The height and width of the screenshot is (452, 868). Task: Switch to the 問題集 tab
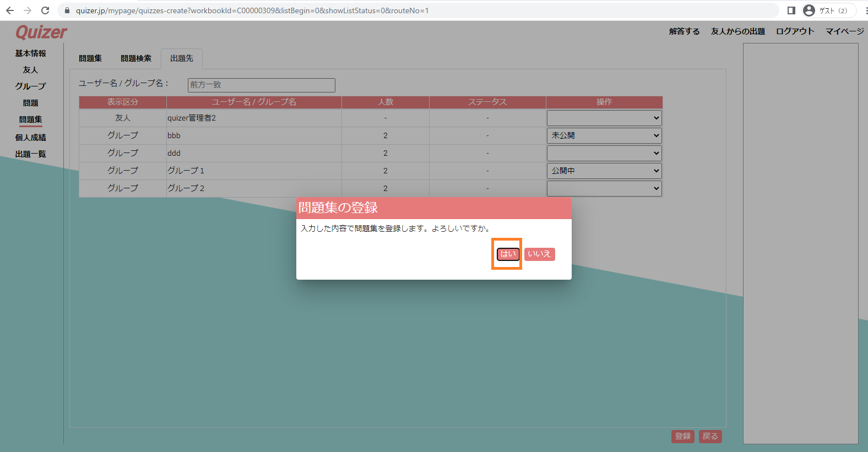tap(90, 58)
